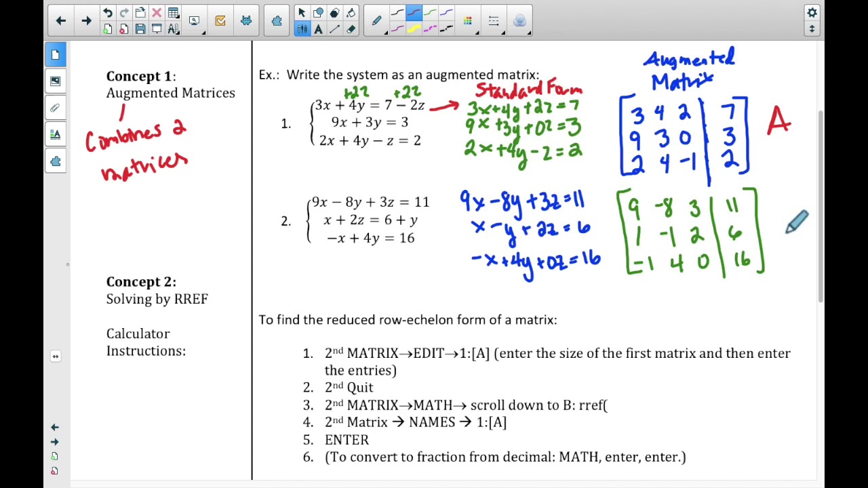Click the 'Calculator Instructions:' text

tap(146, 342)
